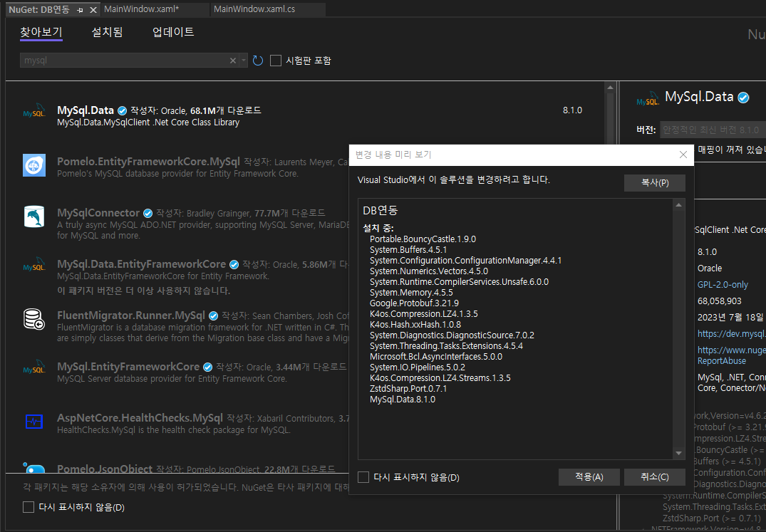Close the NuGet: DB연동 tab

93,10
